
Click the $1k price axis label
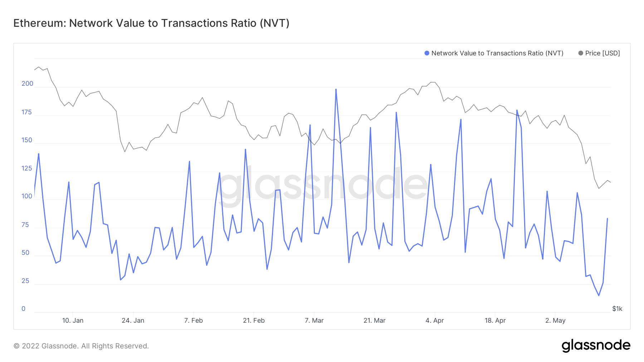(617, 309)
